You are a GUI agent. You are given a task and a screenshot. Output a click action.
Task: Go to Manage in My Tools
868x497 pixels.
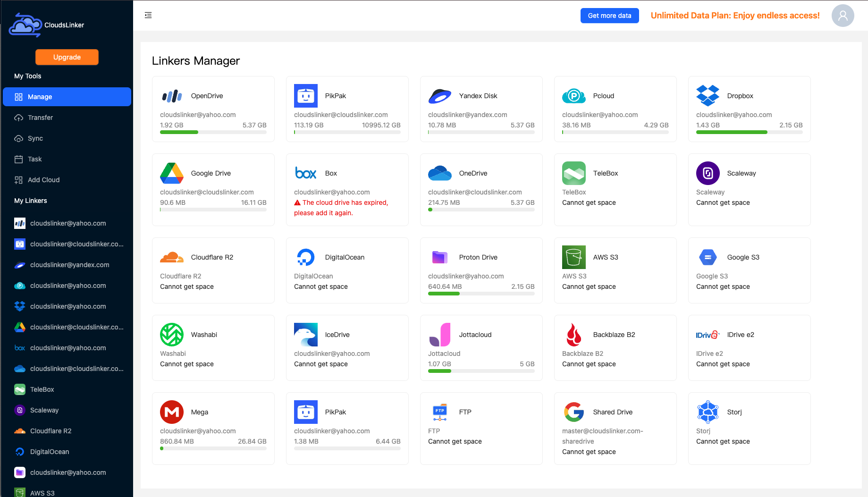point(67,97)
